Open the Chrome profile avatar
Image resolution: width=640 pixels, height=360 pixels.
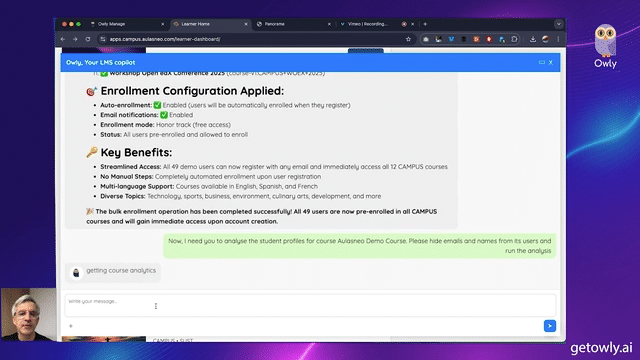click(x=545, y=39)
